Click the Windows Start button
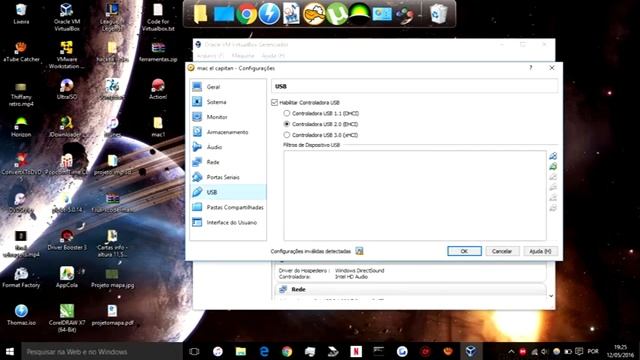 pyautogui.click(x=10, y=351)
